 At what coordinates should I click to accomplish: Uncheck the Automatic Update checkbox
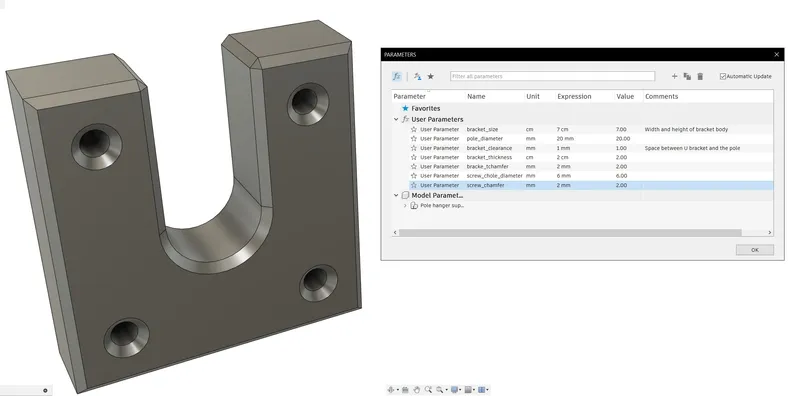coord(723,77)
